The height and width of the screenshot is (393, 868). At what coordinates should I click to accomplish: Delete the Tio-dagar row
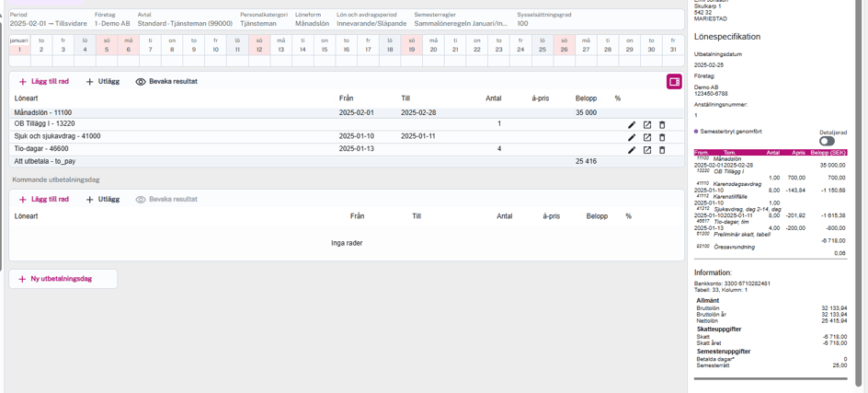[x=662, y=150]
